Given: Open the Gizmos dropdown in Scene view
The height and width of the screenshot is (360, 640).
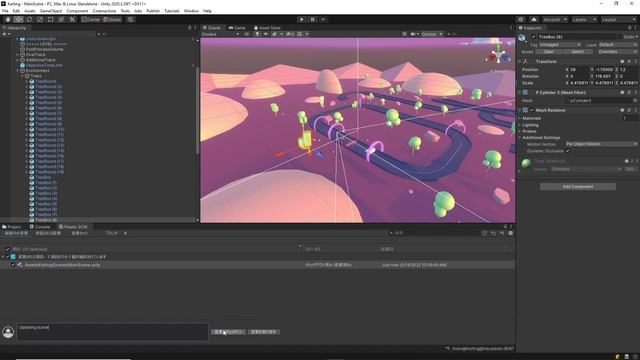Looking at the screenshot, I should [432, 34].
